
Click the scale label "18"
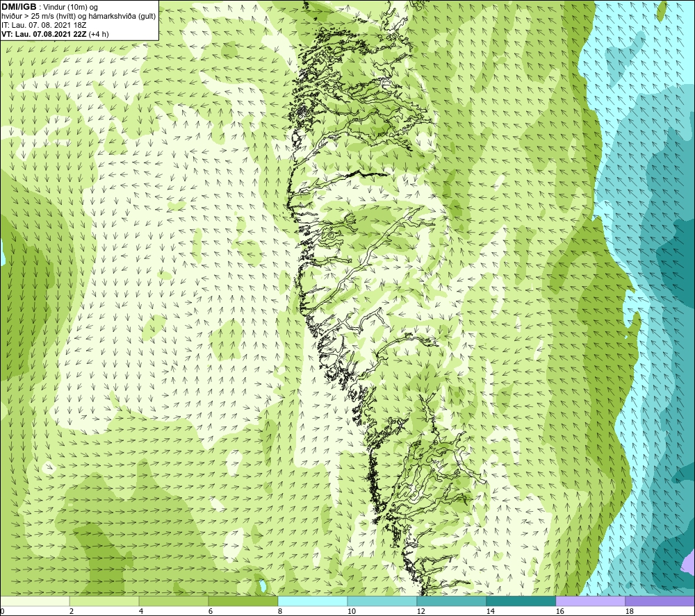pyautogui.click(x=630, y=612)
